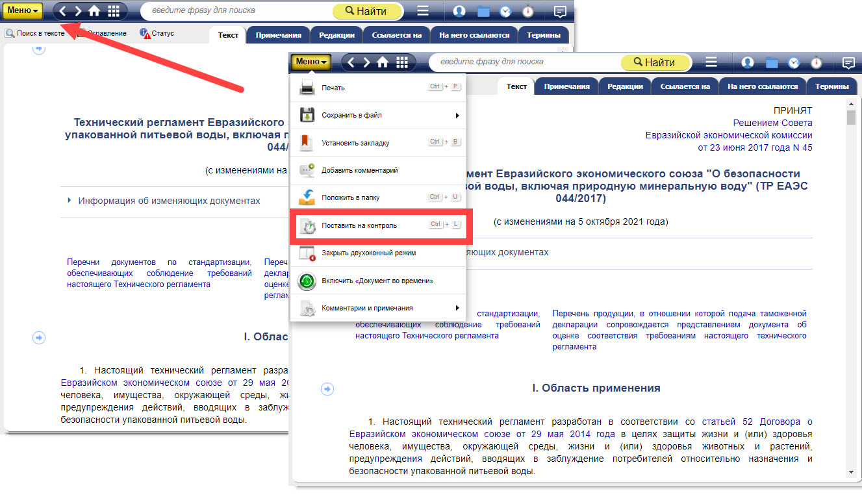The height and width of the screenshot is (504, 862).
Task: Click clock history icon in front window
Action: coord(794,62)
